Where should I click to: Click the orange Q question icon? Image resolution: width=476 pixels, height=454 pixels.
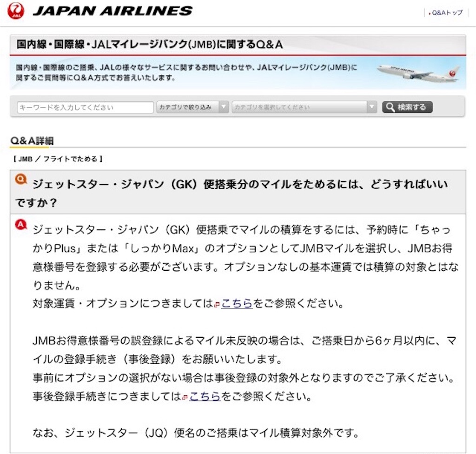[x=21, y=179]
